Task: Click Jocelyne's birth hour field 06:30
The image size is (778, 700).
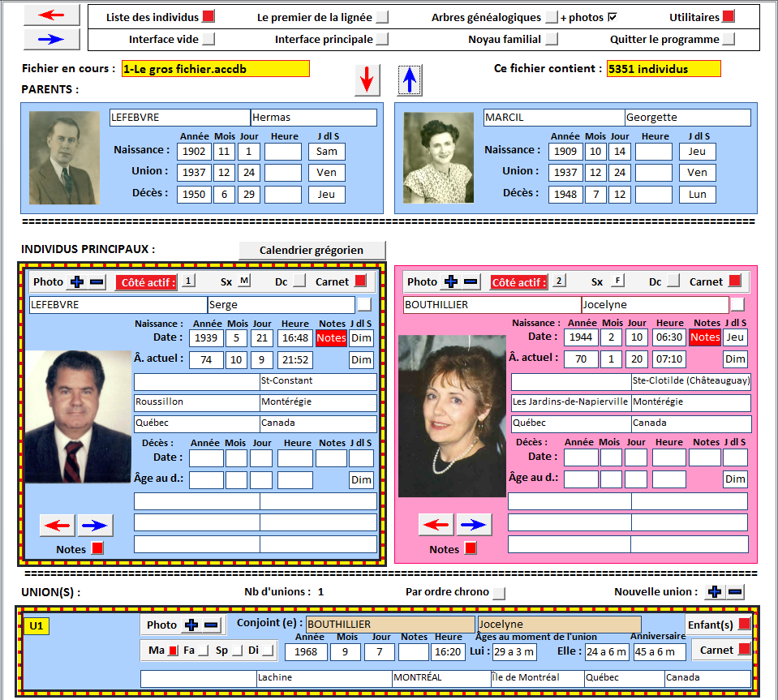Action: pos(668,337)
